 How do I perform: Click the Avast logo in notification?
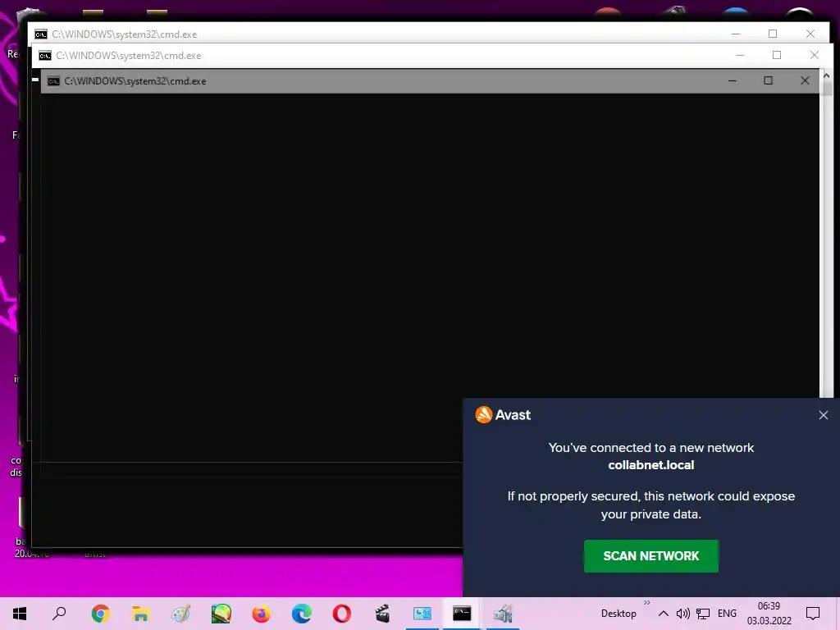click(x=484, y=414)
